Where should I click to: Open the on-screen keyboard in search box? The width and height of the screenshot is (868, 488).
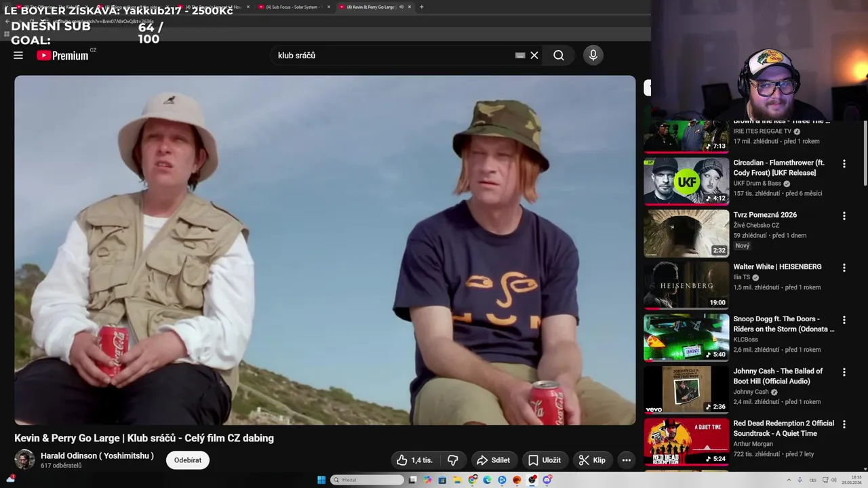[520, 56]
